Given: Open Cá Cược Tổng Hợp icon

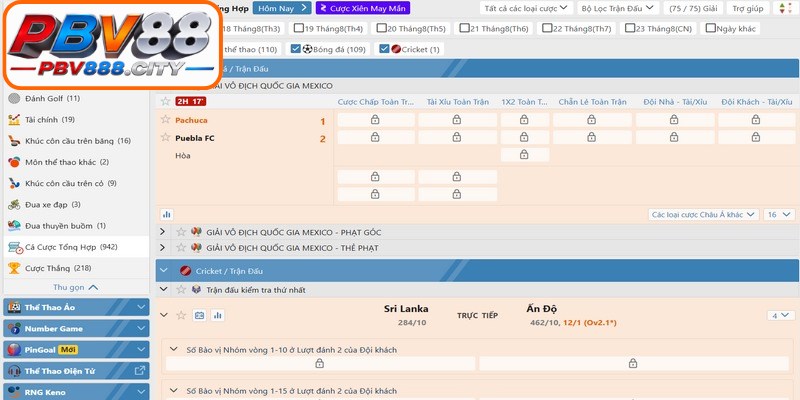Looking at the screenshot, I should (15, 247).
